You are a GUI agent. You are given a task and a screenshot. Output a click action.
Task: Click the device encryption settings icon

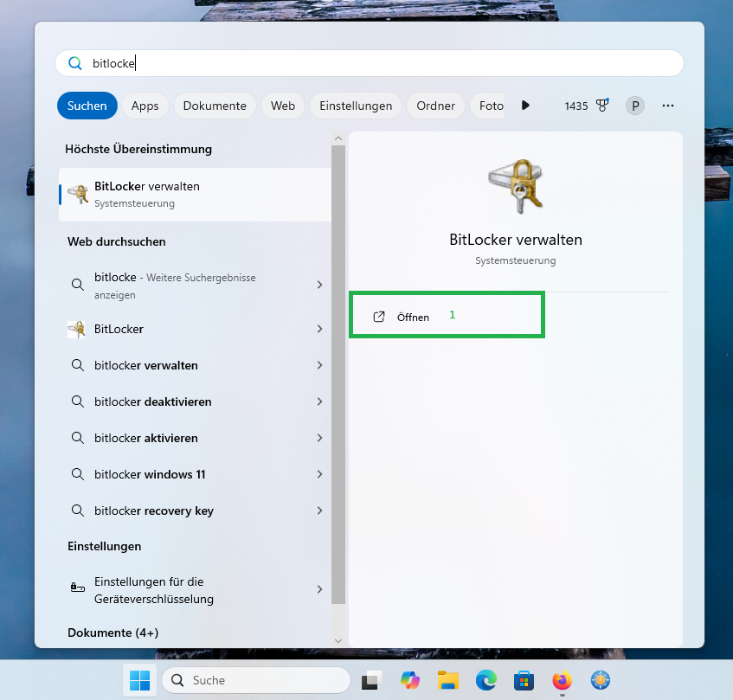pos(78,587)
